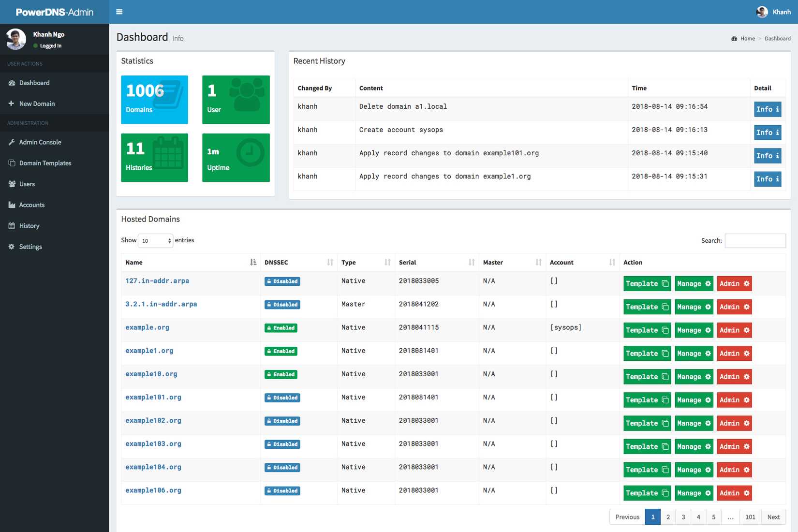Switch to the Dashboard menu item

(34, 83)
